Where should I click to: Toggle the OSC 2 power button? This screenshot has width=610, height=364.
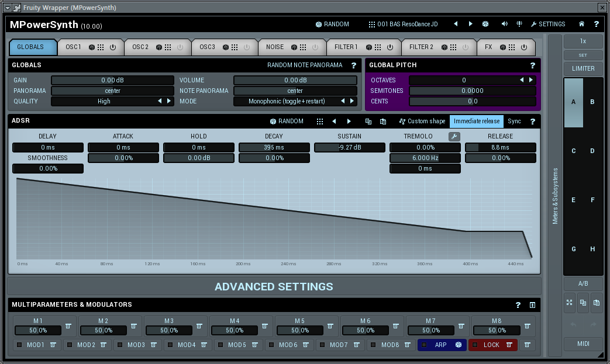(x=180, y=47)
